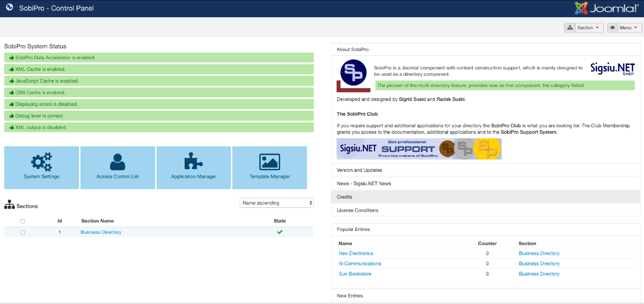Click Application Manager puzzle icon

pos(193,162)
